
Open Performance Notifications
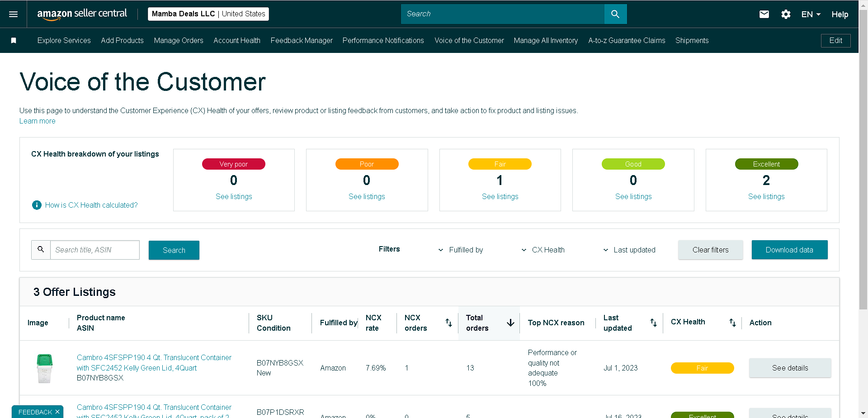click(383, 40)
